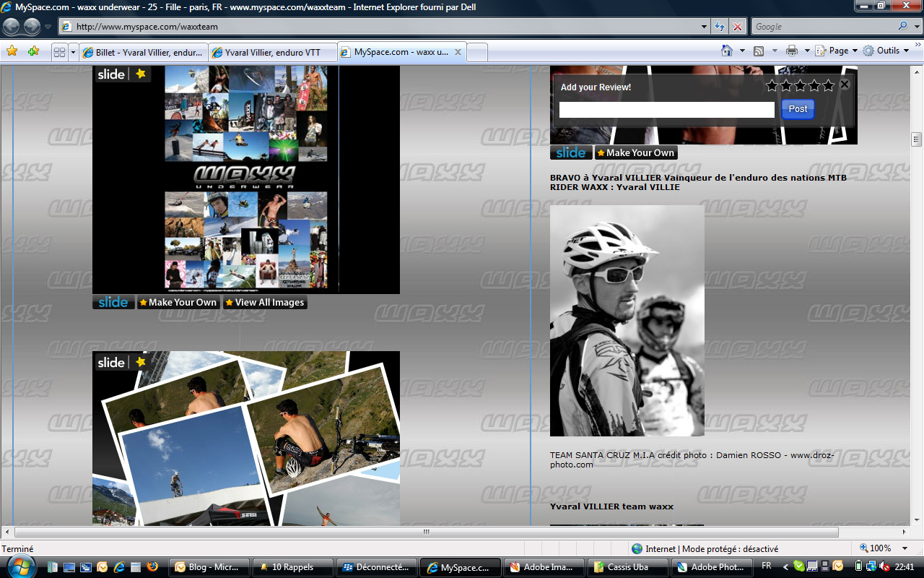
Task: Click the Print icon in toolbar
Action: point(791,51)
